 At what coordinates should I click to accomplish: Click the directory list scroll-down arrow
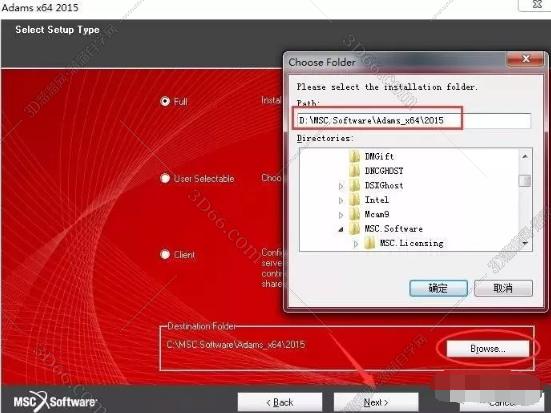click(525, 243)
